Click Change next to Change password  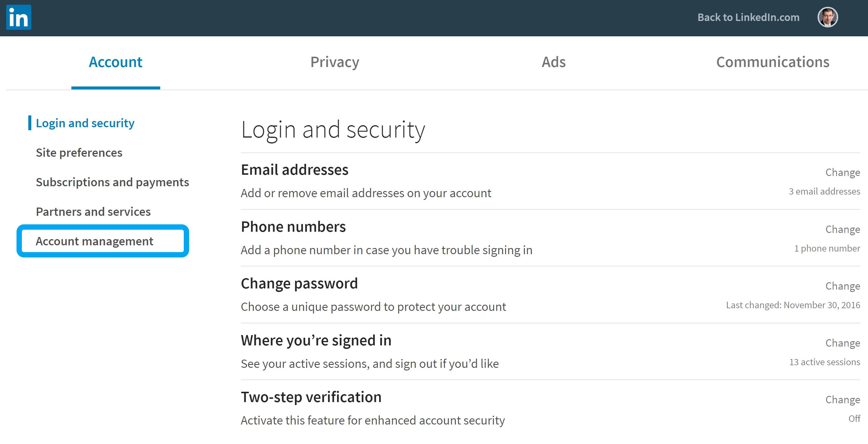842,286
